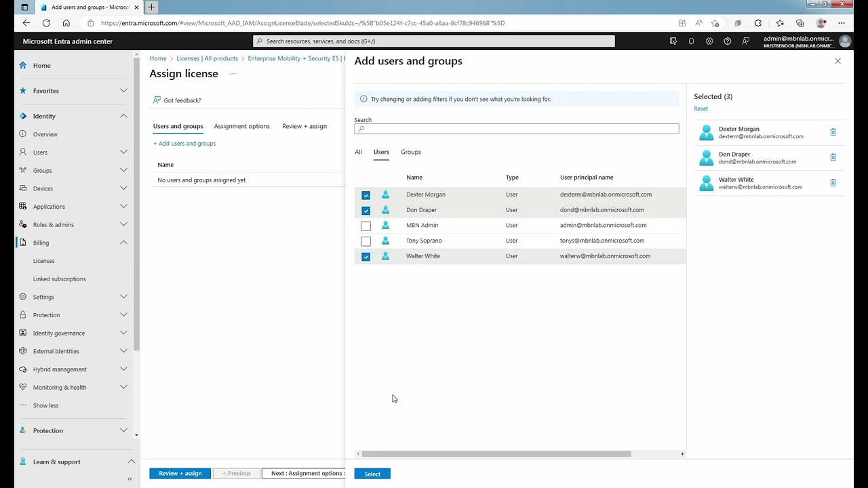
Task: Click the Reset link under Selected
Action: pyautogui.click(x=701, y=108)
